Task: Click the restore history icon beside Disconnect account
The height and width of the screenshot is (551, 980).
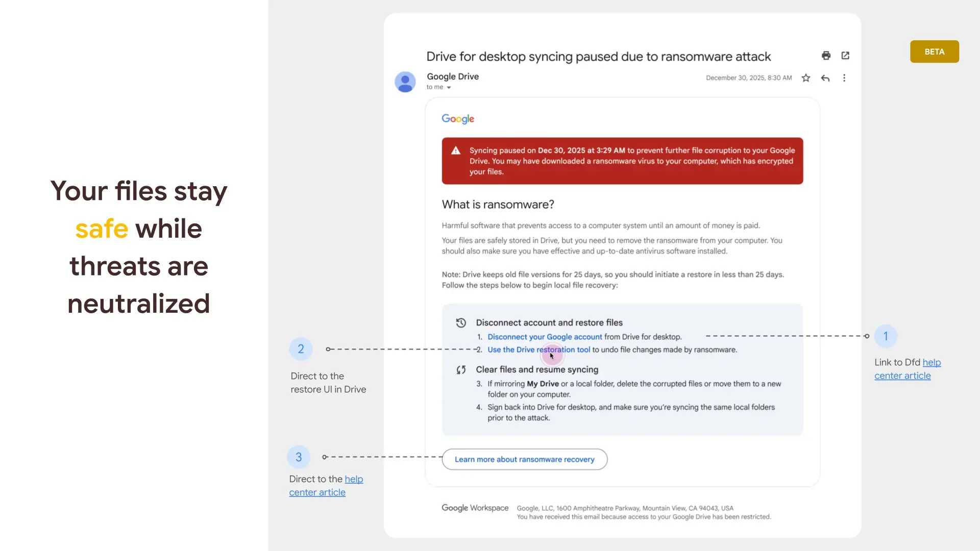Action: tap(461, 323)
